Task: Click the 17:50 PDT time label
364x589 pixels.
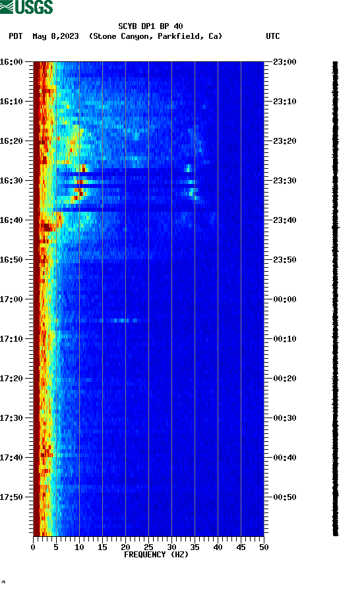Action: click(x=11, y=497)
